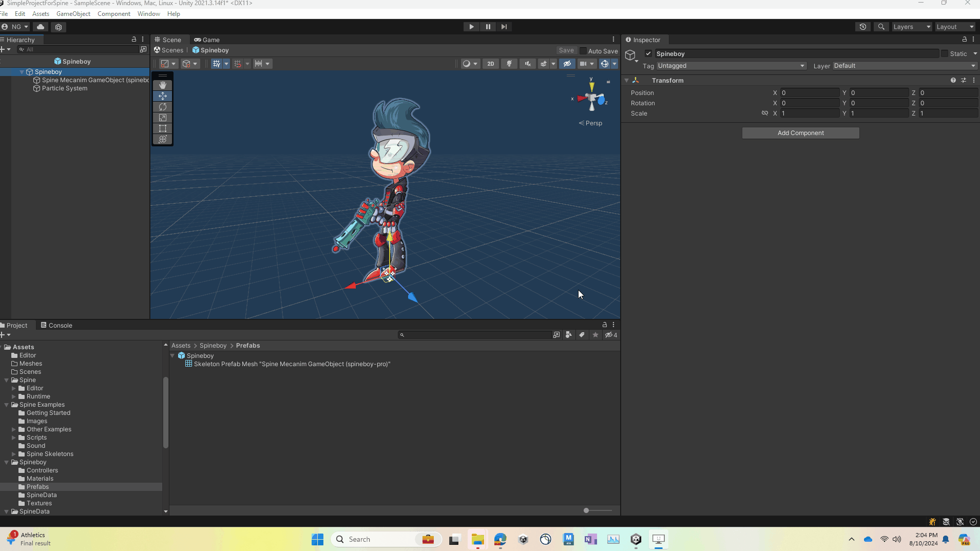
Task: Toggle scene visibility hidden-objects icon
Action: coord(567,64)
